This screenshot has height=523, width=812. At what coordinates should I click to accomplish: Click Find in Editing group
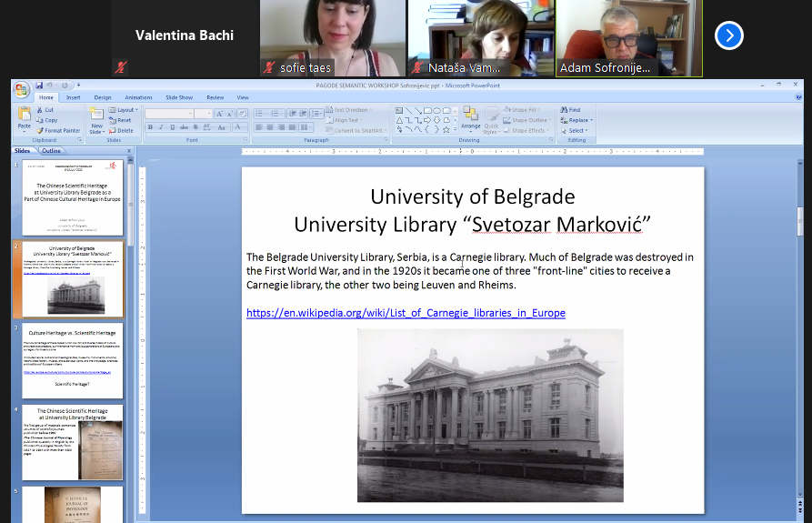coord(570,110)
